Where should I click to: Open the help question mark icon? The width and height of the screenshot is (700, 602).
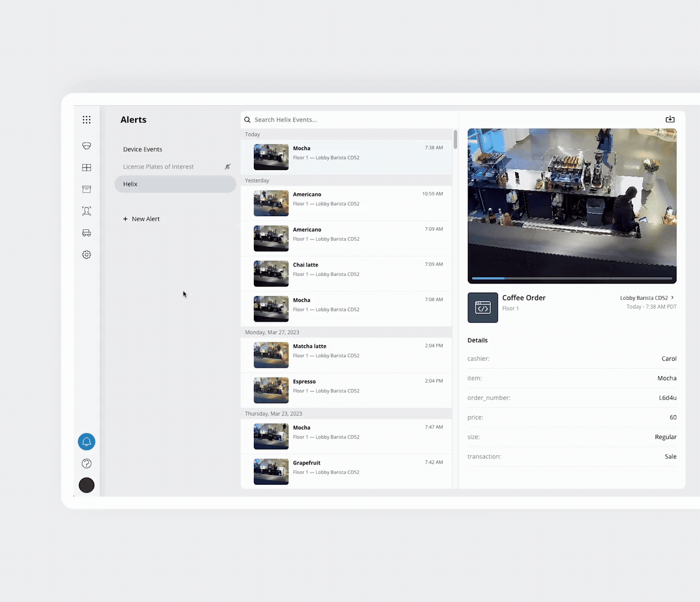[86, 464]
